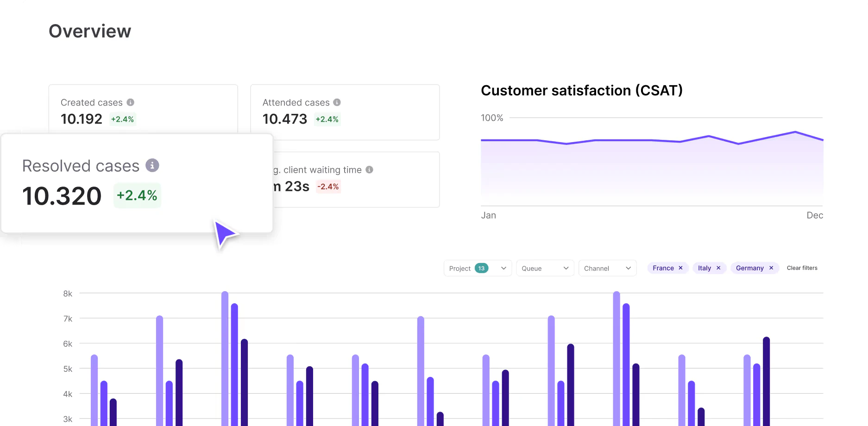Image resolution: width=868 pixels, height=426 pixels.
Task: Click the Overview heading
Action: pyautogui.click(x=90, y=31)
